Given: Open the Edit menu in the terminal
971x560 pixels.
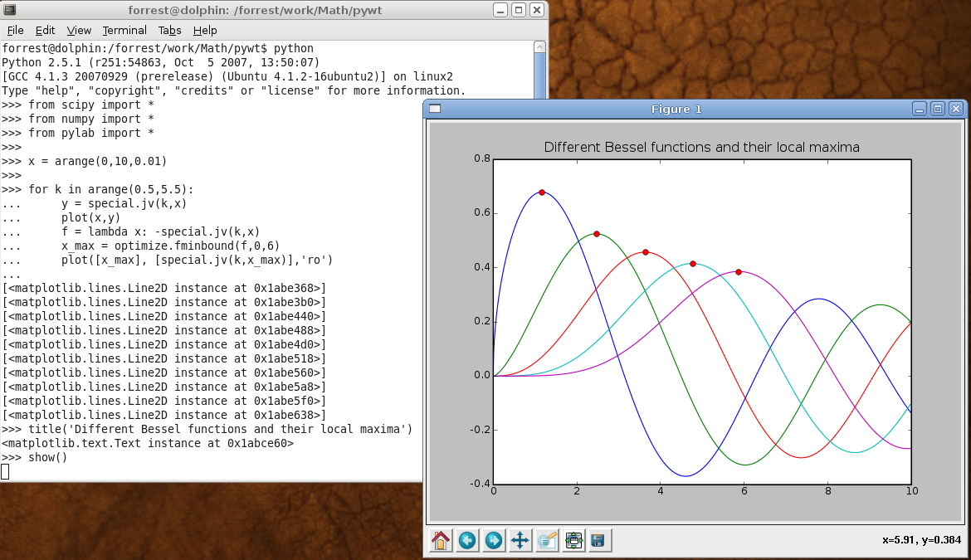Looking at the screenshot, I should [x=45, y=31].
